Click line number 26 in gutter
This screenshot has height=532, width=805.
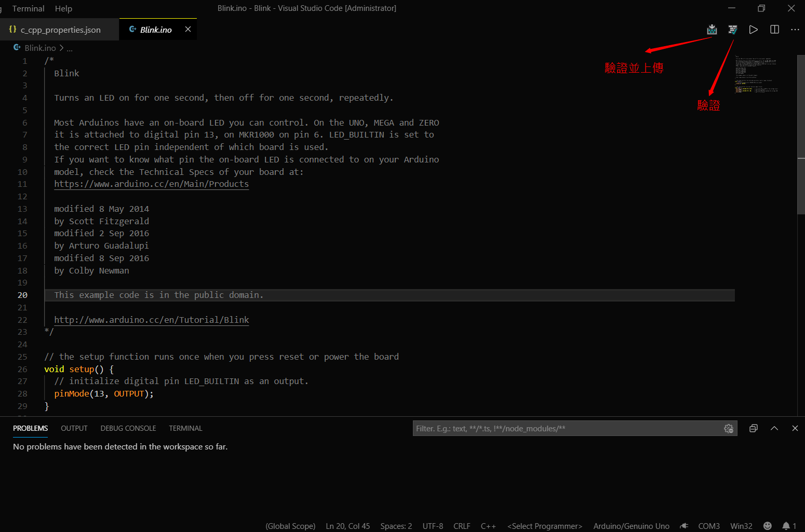[x=22, y=369]
